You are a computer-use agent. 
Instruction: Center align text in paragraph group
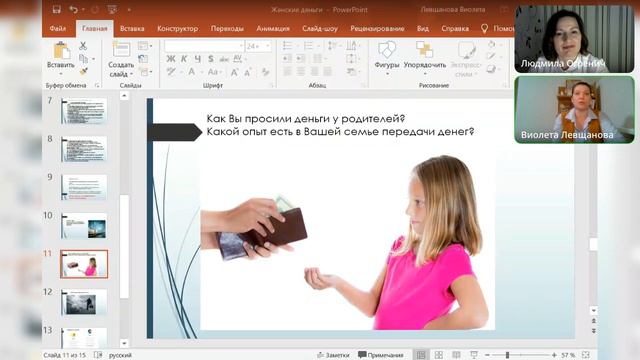[x=301, y=72]
